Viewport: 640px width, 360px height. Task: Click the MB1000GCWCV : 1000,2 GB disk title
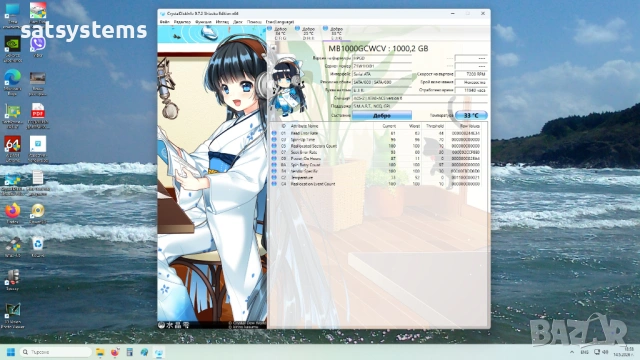[x=378, y=49]
